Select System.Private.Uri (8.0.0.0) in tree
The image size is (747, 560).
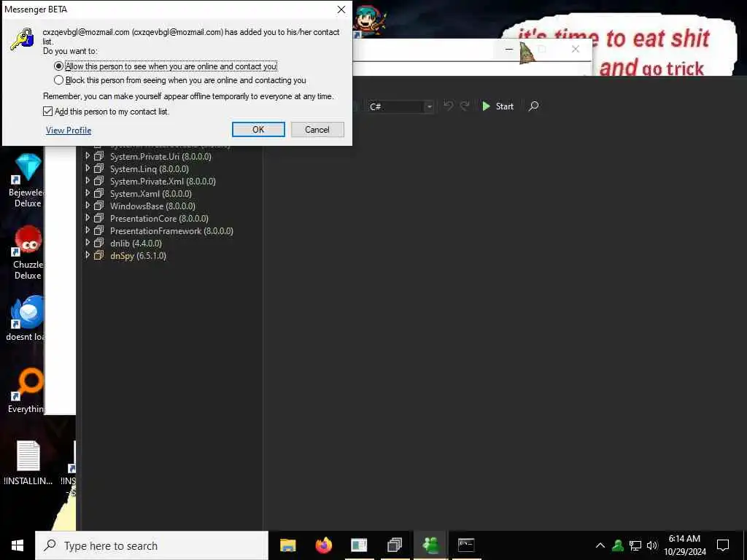click(x=160, y=157)
